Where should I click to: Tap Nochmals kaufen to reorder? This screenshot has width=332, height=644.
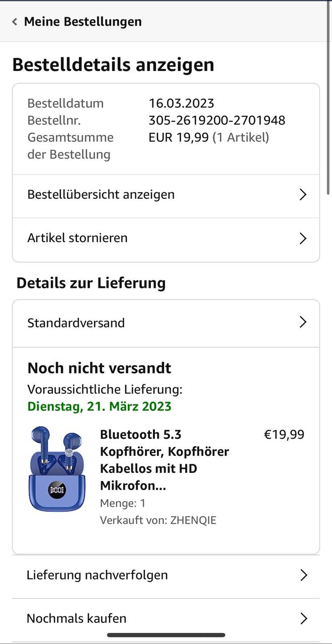coord(76,618)
